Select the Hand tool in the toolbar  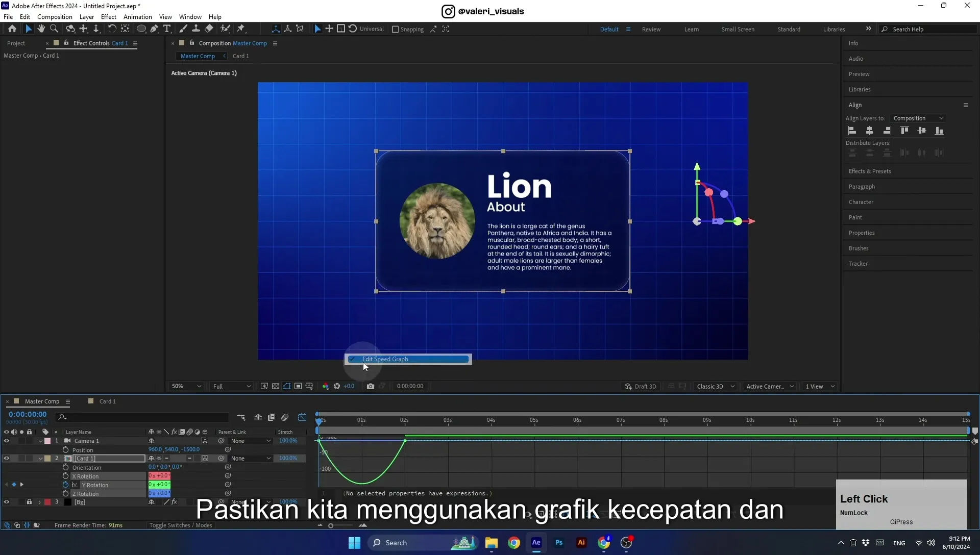click(x=41, y=29)
